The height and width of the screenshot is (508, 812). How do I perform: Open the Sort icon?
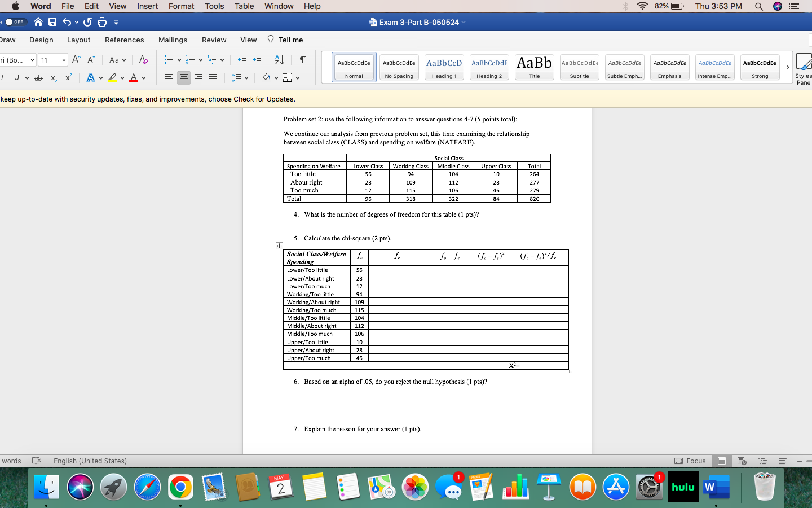tap(279, 59)
